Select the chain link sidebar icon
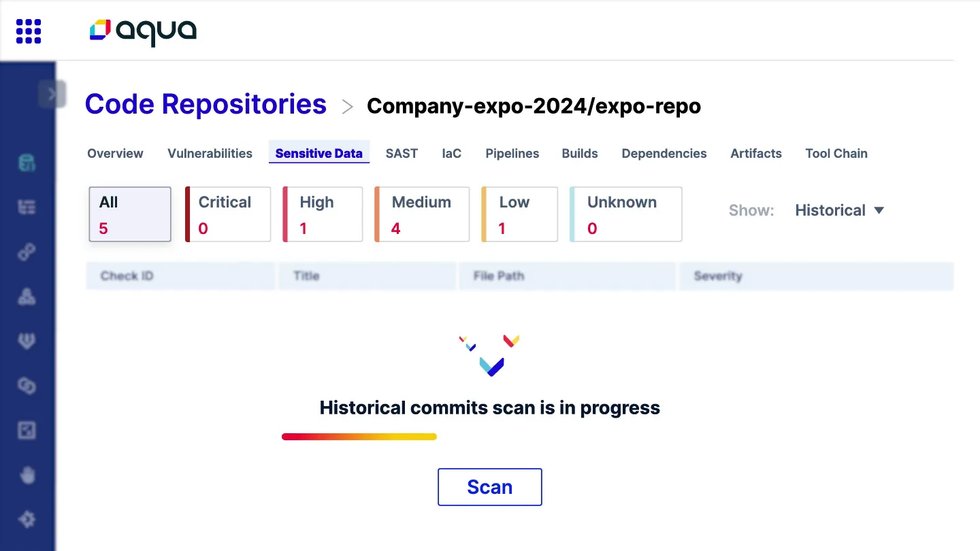This screenshot has height=551, width=980. (x=27, y=252)
